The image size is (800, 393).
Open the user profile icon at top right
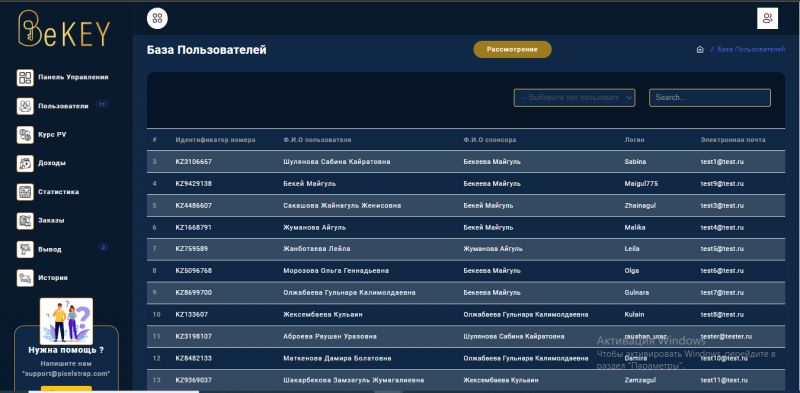click(x=767, y=18)
